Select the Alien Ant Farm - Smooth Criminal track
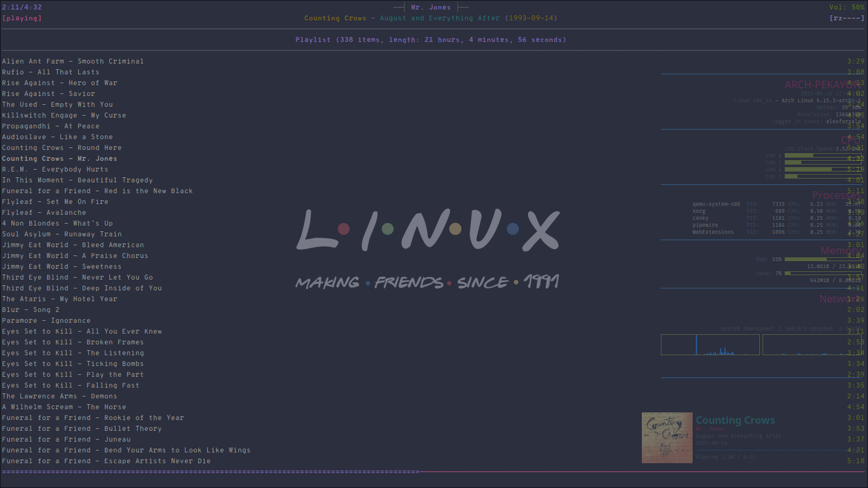 [72, 62]
